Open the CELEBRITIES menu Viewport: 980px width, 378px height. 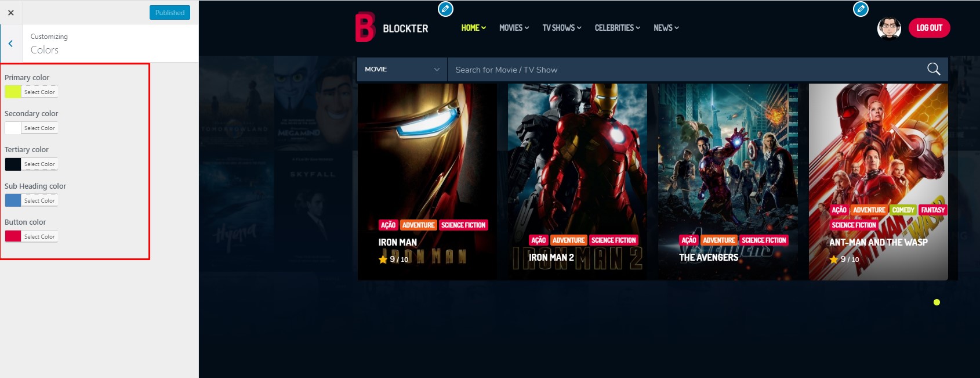(x=618, y=28)
